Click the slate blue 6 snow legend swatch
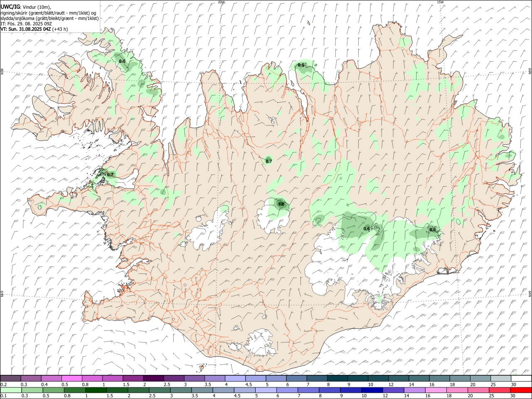Screen dimensions: 532x399 [x=296, y=379]
